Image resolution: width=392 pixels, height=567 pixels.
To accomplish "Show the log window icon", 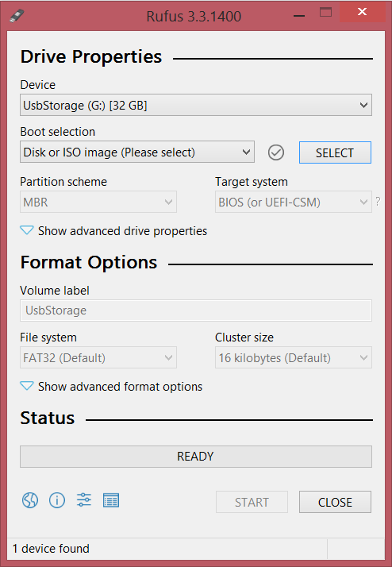I will 111,500.
